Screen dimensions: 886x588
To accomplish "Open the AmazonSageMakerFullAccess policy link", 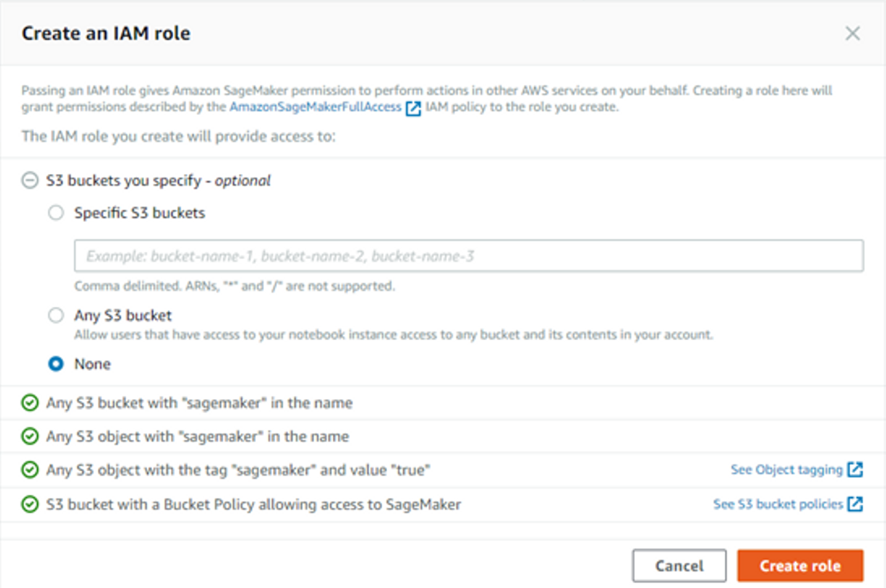I will (315, 107).
